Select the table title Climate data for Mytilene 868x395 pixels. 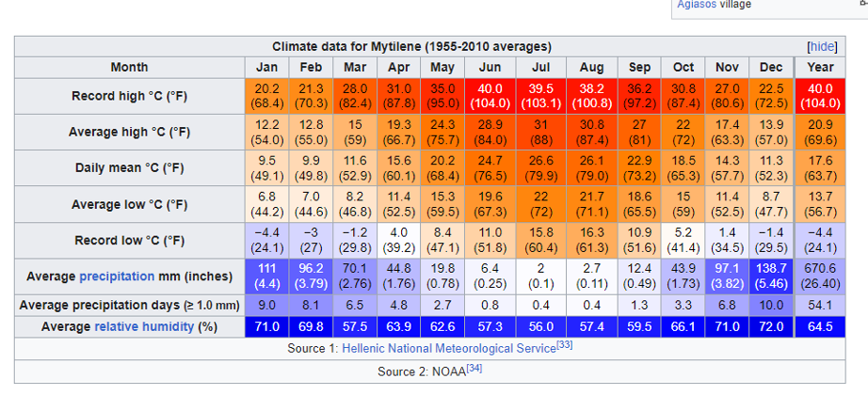click(411, 46)
